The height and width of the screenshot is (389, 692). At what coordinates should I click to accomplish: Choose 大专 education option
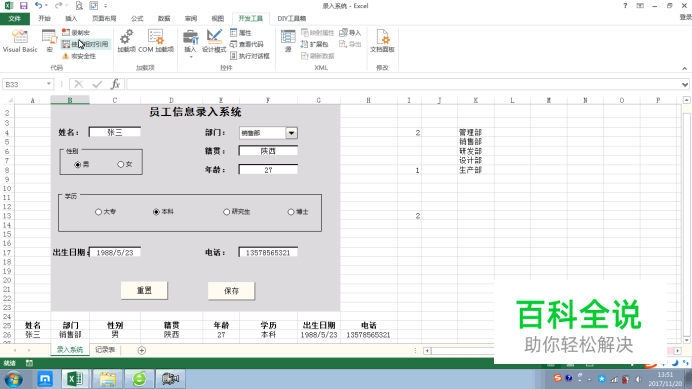105,212
